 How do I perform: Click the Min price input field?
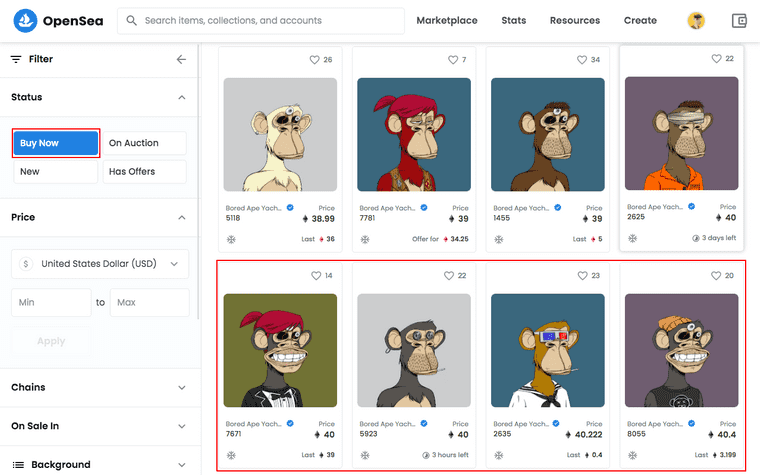coord(51,302)
